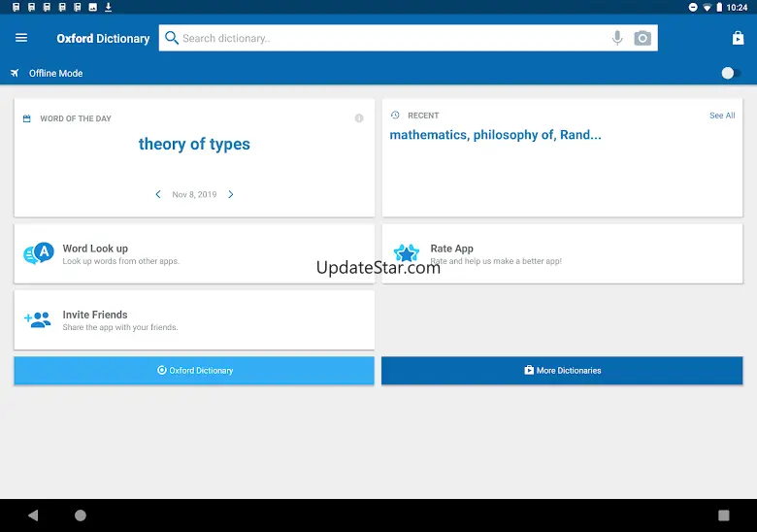This screenshot has height=532, width=757.
Task: Open the shopping bag store icon
Action: [738, 38]
